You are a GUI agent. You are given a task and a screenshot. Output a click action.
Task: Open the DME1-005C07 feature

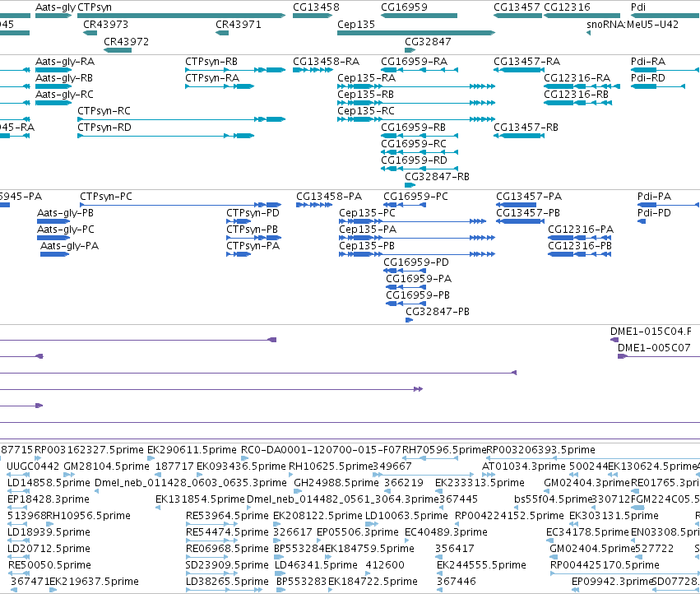click(659, 356)
